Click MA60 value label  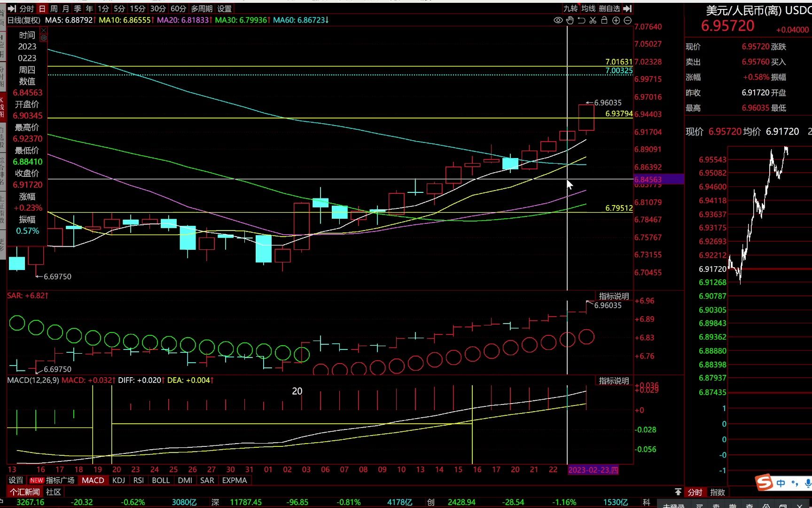click(301, 20)
